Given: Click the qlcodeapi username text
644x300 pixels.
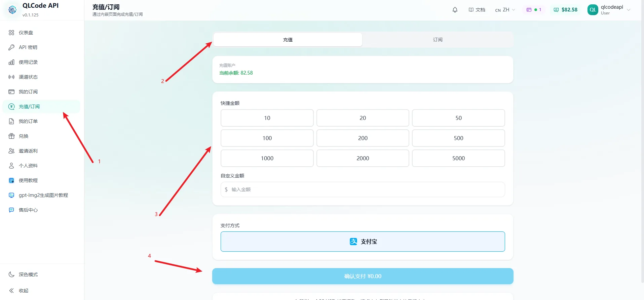Looking at the screenshot, I should (x=612, y=7).
